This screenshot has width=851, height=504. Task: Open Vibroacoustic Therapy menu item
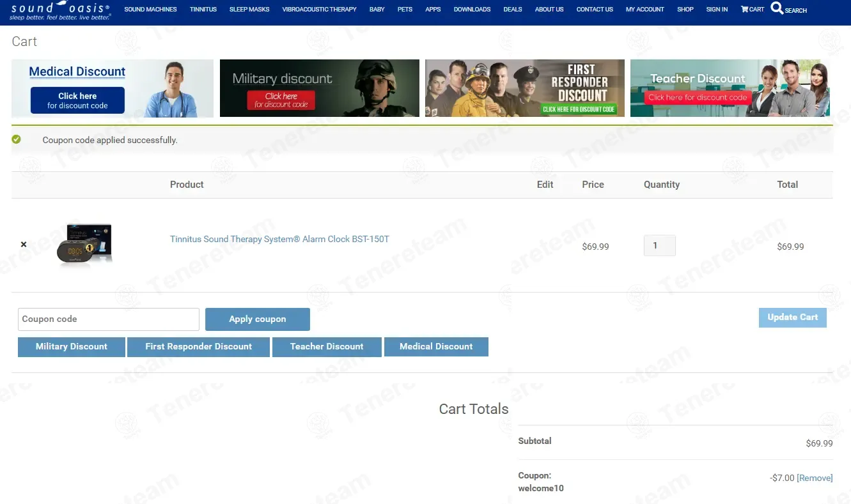pos(319,10)
